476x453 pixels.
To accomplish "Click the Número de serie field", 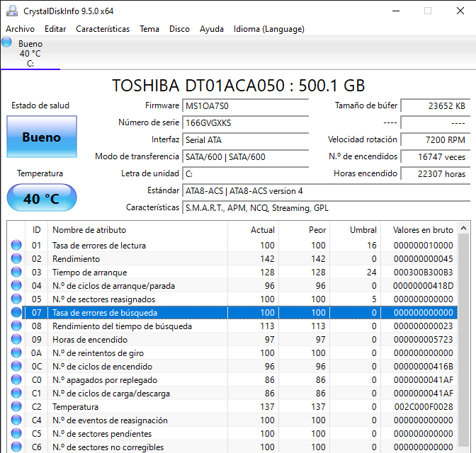I will [246, 122].
